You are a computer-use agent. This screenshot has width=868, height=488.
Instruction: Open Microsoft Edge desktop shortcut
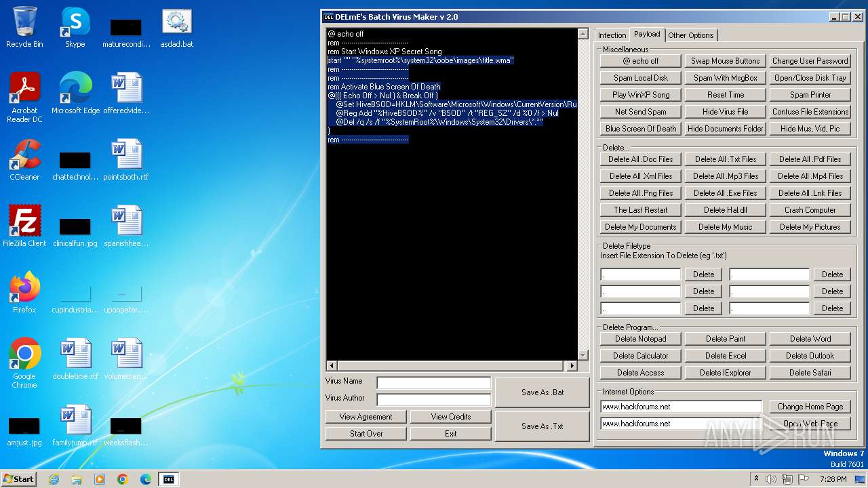75,94
